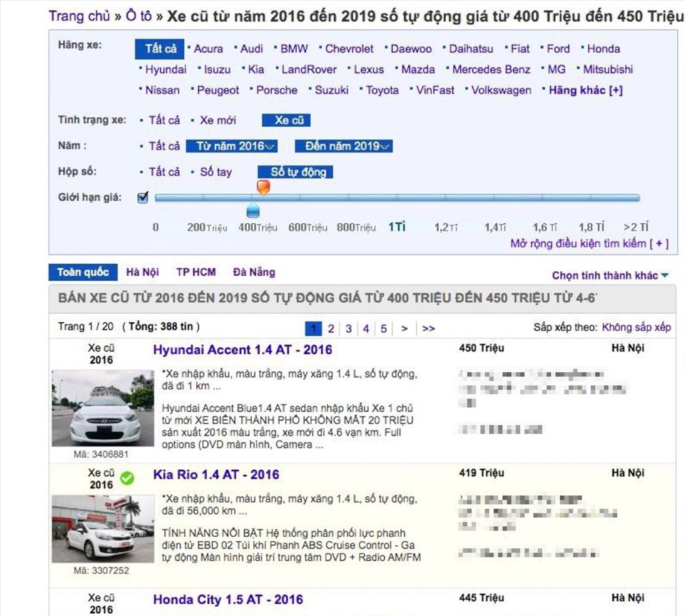Viewport: 685px width, 616px height.
Task: Select Tất cả in Hộp số row
Action: pyautogui.click(x=164, y=172)
